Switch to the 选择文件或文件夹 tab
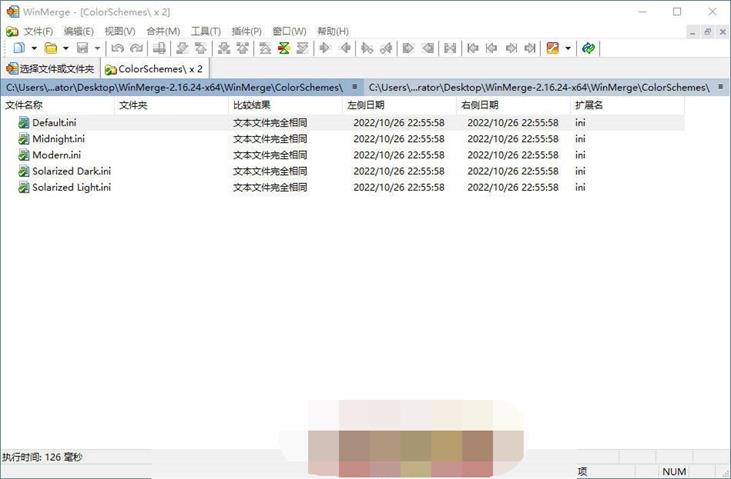 coord(50,69)
